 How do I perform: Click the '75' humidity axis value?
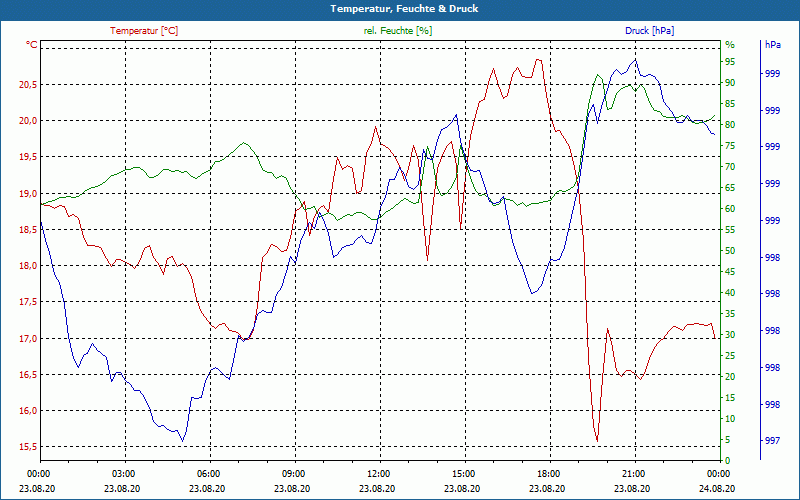pyautogui.click(x=730, y=146)
